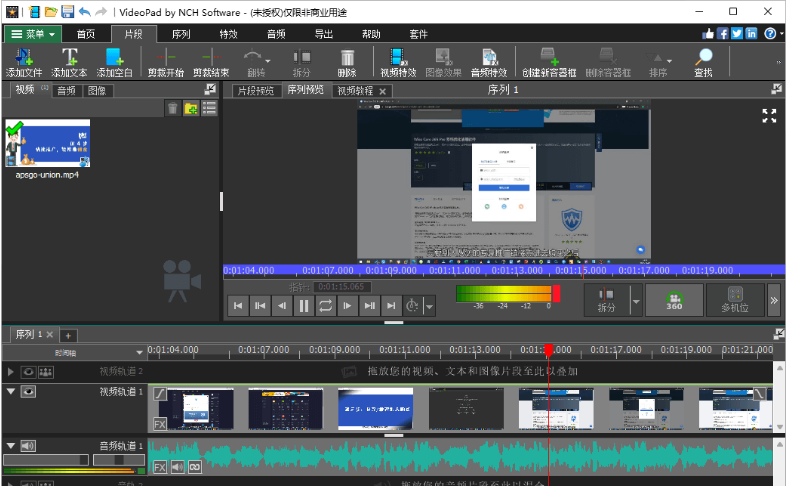Viewport: 793px width, 486px height.
Task: Toggle the link icon on audio clip
Action: tap(195, 467)
